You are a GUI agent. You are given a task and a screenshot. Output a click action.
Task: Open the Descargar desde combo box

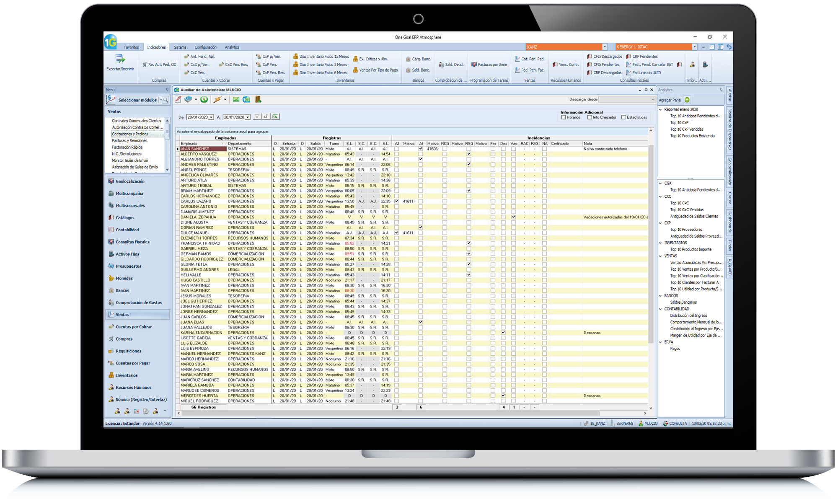(x=627, y=99)
